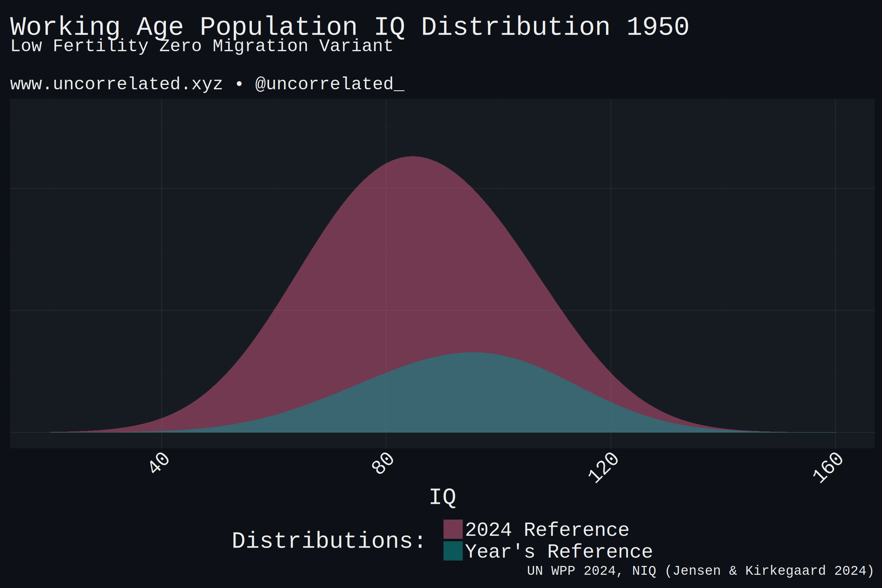Select the 40 tick label on x-axis
This screenshot has width=882, height=588.
tap(159, 463)
